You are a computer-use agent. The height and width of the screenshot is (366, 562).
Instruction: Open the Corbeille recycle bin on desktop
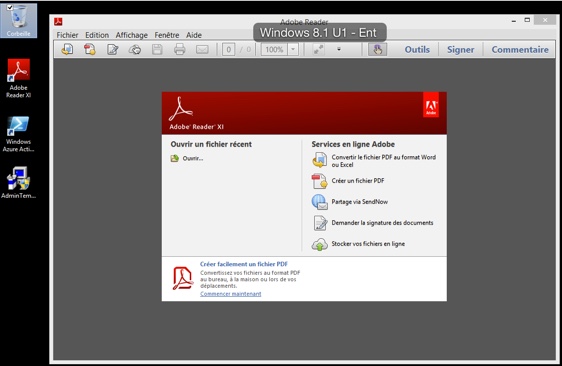point(18,20)
